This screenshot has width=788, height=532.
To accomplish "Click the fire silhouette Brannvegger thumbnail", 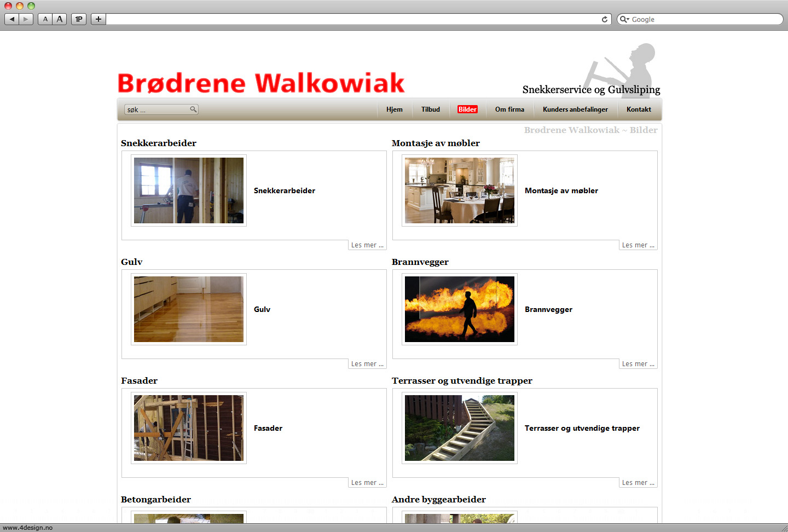I will pos(460,309).
